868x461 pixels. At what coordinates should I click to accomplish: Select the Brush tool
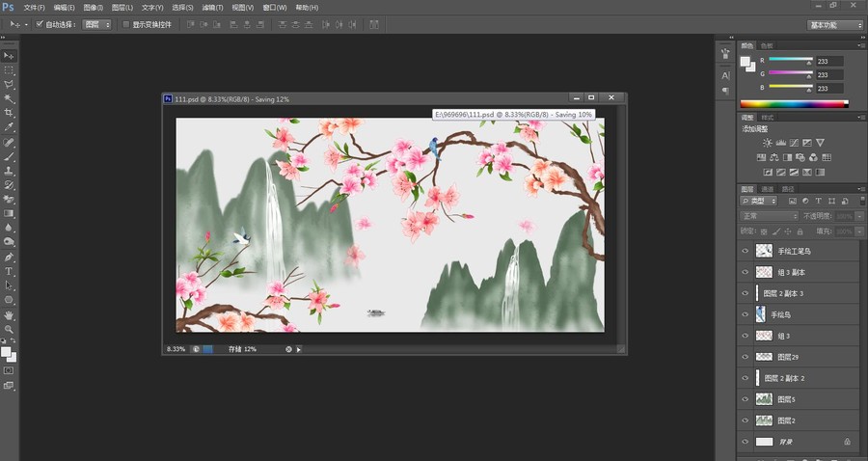click(9, 157)
